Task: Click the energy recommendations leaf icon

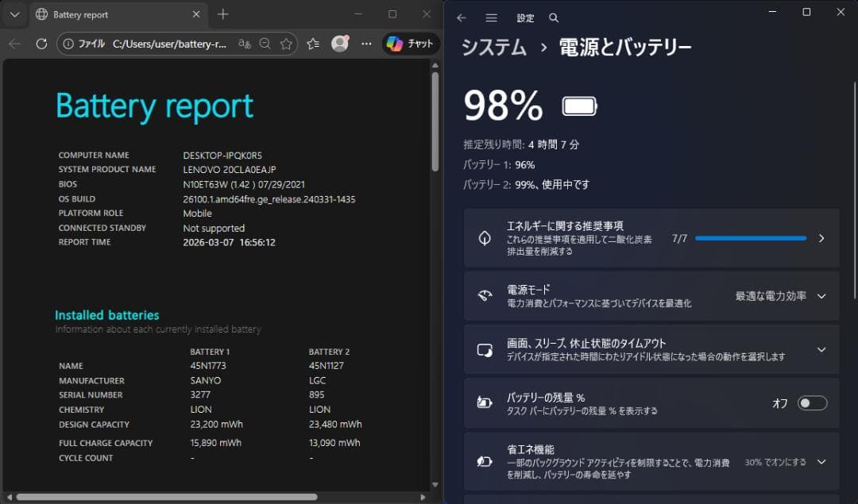Action: click(485, 238)
